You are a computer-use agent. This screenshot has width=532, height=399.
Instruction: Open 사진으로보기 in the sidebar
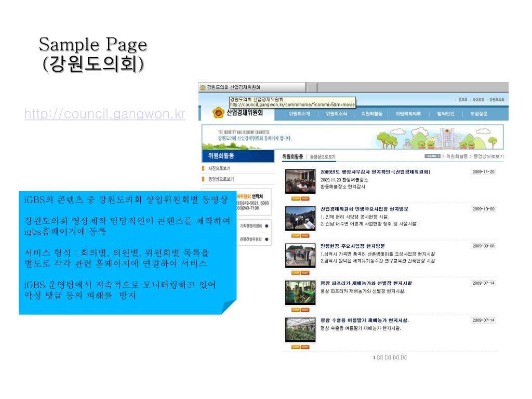[x=219, y=168]
